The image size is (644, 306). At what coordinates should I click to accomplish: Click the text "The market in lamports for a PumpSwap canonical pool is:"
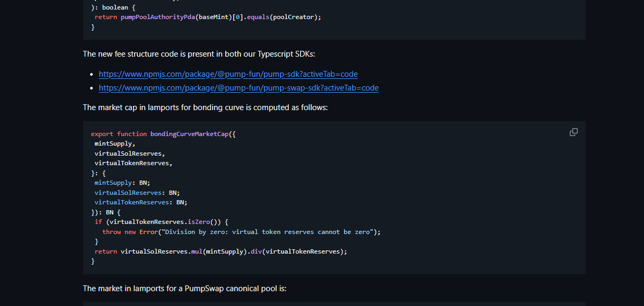[185, 288]
